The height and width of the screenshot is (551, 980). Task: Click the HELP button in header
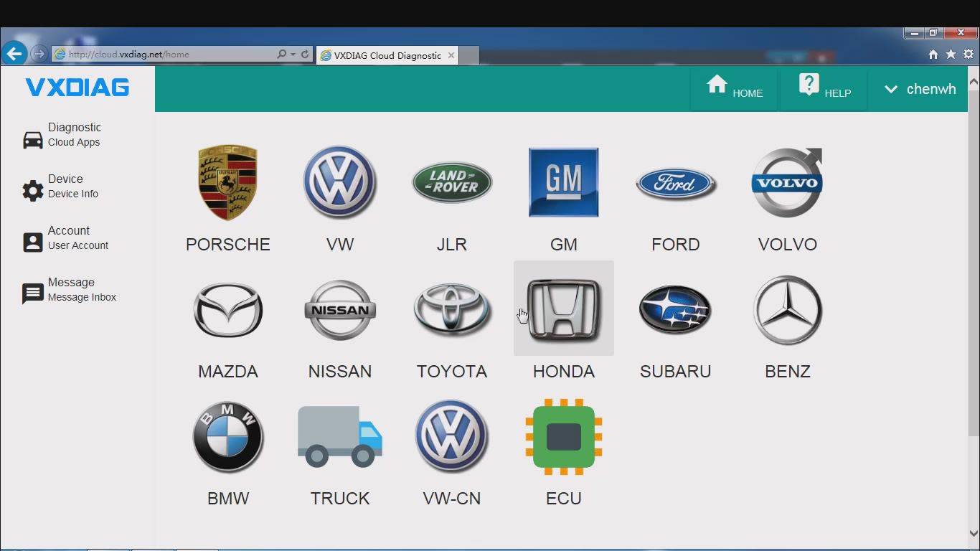[x=824, y=89]
